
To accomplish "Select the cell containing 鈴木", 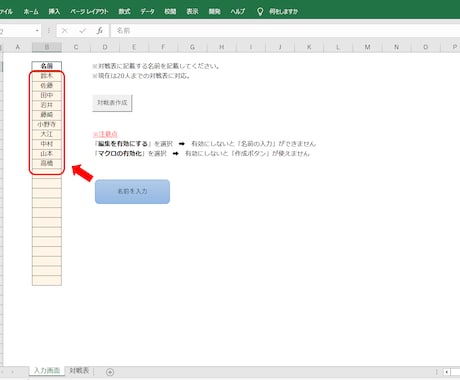I will coord(47,76).
